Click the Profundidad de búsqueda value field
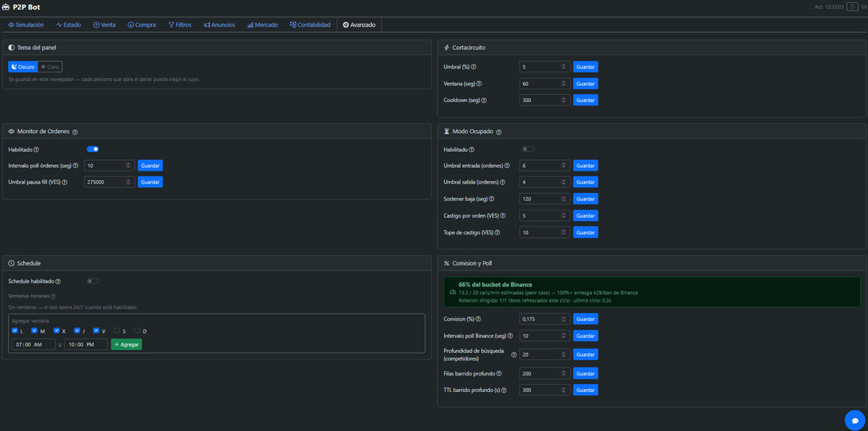This screenshot has width=868, height=431. click(x=545, y=355)
